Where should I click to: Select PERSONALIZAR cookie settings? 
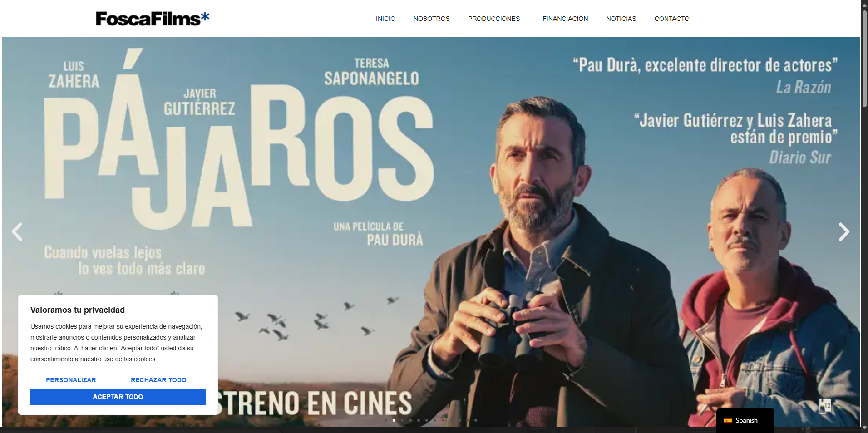point(71,380)
